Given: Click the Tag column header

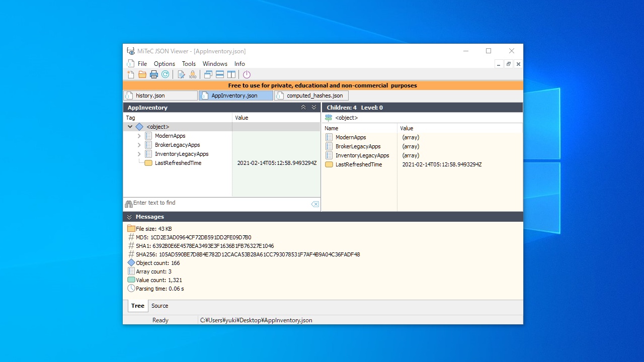Looking at the screenshot, I should (x=178, y=118).
